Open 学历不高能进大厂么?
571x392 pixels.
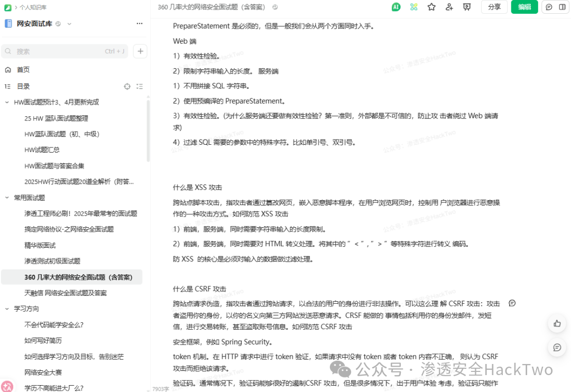tap(54, 388)
